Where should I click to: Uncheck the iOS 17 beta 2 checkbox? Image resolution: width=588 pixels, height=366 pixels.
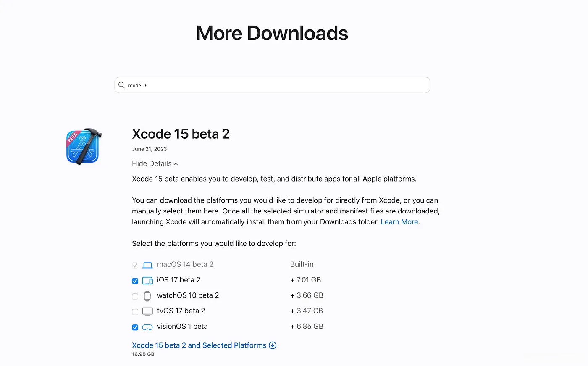[135, 281]
